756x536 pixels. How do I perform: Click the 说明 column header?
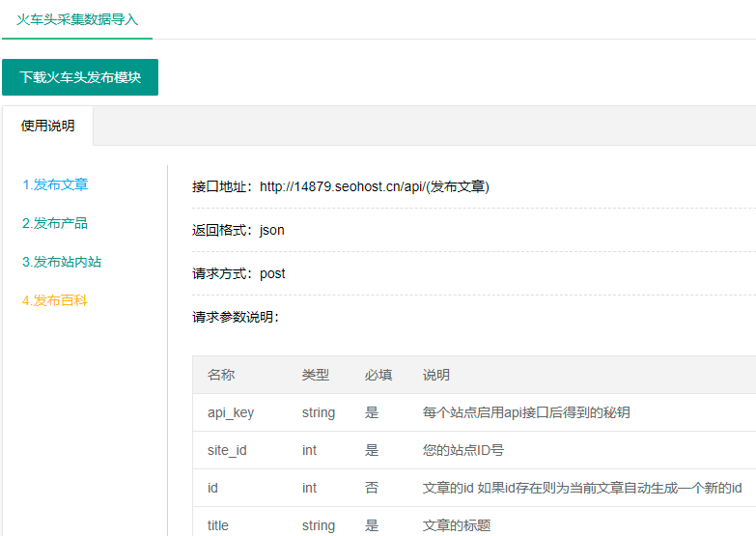pyautogui.click(x=435, y=375)
